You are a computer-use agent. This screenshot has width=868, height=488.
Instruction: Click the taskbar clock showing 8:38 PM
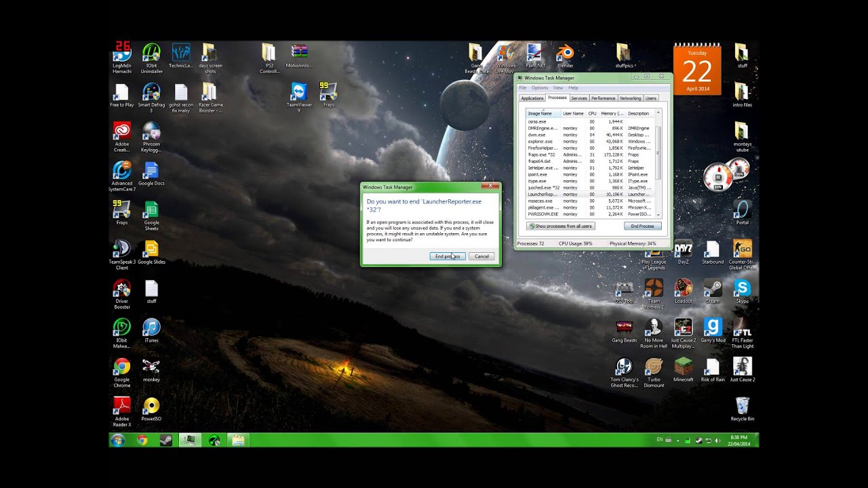pos(739,440)
